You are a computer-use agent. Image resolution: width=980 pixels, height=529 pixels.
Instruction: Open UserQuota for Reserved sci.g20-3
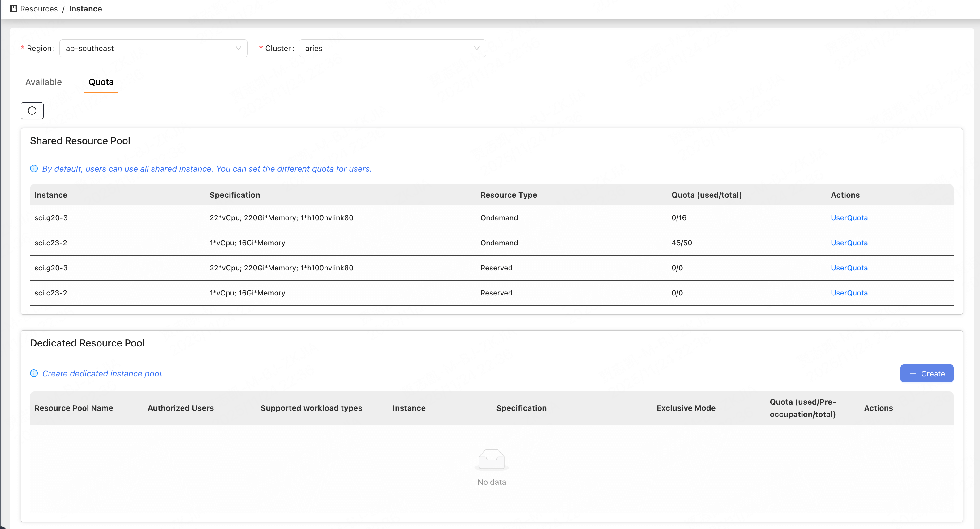[x=849, y=268]
